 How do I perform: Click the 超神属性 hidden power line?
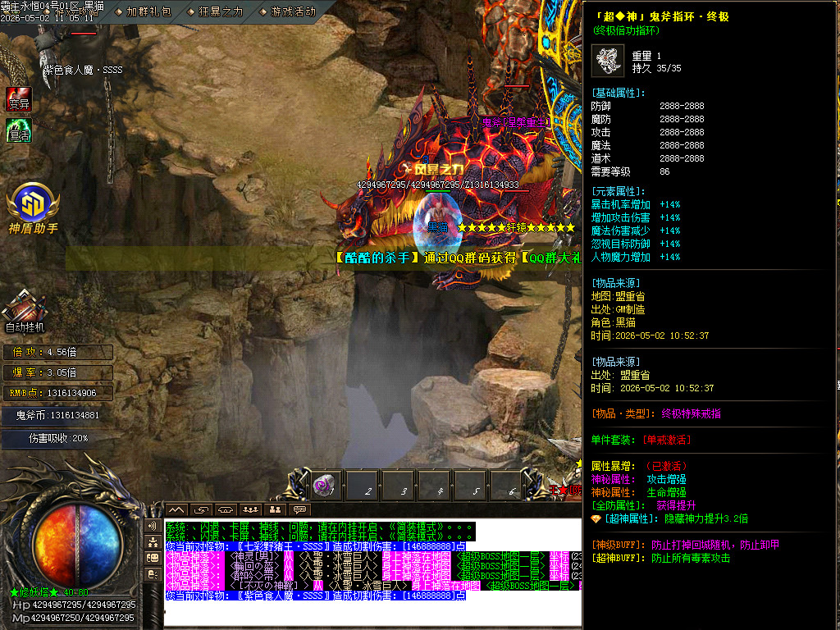click(x=669, y=518)
